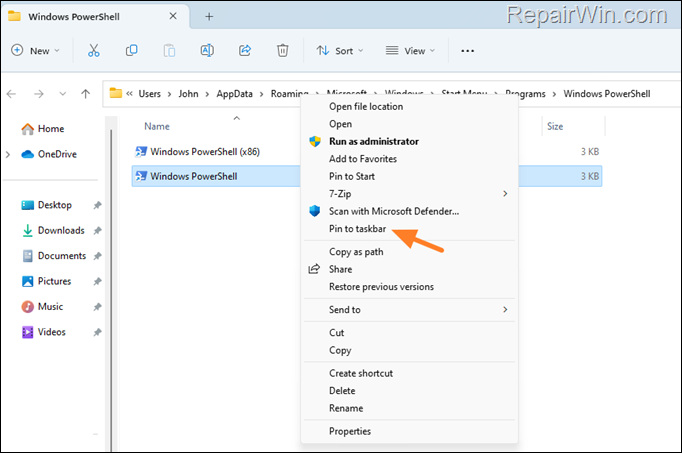Expand the OneDrive tree node

pos(8,154)
